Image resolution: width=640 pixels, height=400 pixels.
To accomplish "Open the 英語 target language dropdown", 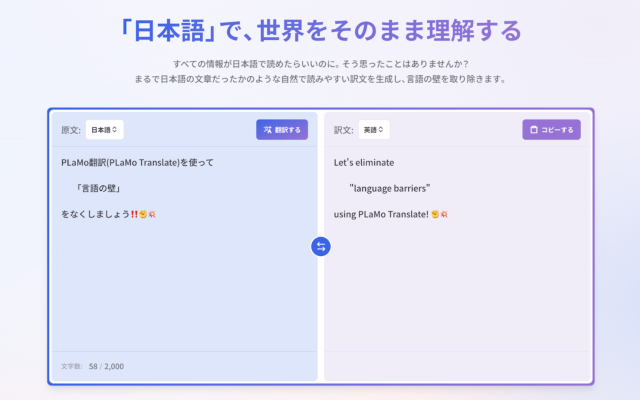I will tap(374, 130).
